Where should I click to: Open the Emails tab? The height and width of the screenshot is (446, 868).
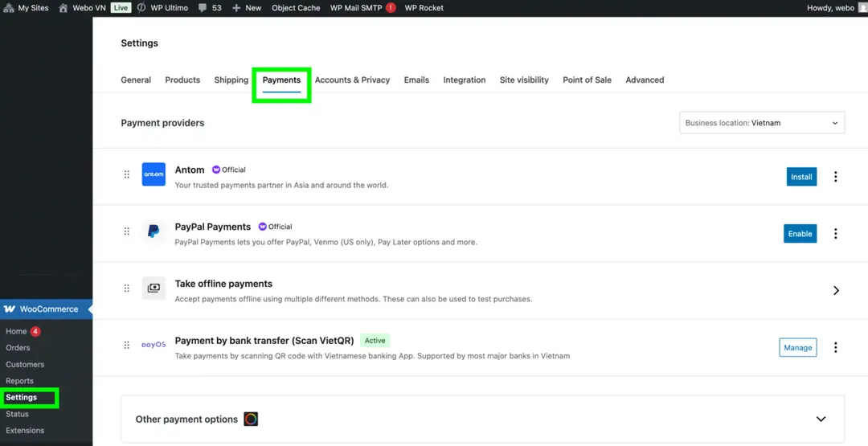pyautogui.click(x=416, y=80)
